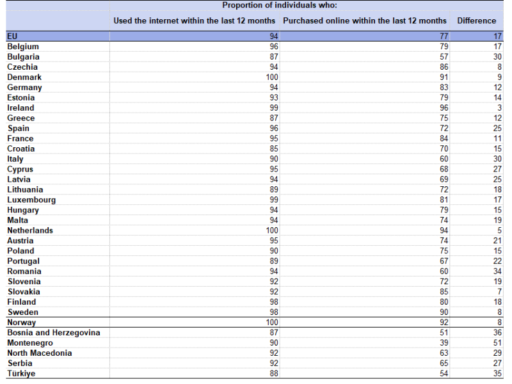The image size is (512, 384).
Task: Click the Austria country name
Action: (x=20, y=241)
